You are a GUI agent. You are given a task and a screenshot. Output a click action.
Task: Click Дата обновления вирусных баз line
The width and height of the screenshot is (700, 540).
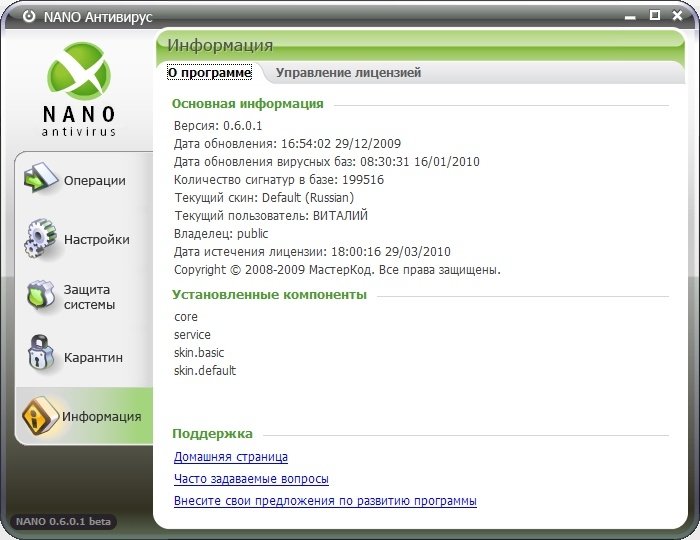pos(327,161)
